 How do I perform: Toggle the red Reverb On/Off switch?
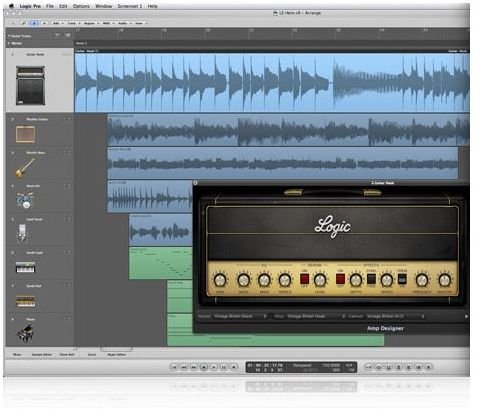tap(305, 279)
